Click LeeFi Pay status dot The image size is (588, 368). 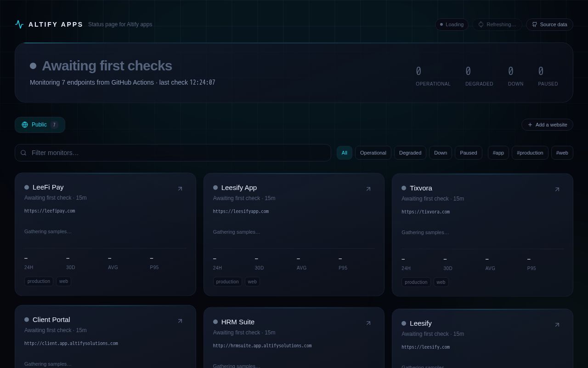point(27,187)
